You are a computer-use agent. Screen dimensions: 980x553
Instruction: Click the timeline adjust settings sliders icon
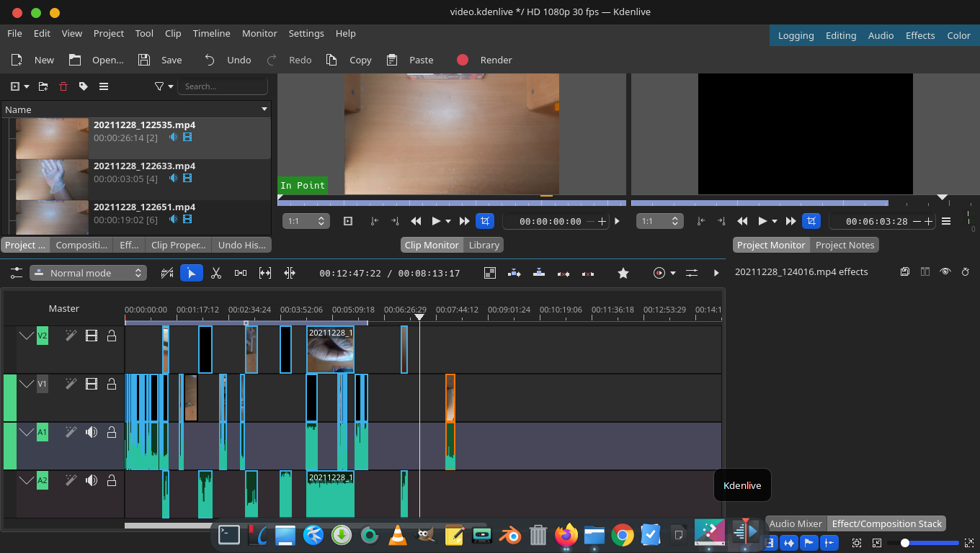[692, 273]
